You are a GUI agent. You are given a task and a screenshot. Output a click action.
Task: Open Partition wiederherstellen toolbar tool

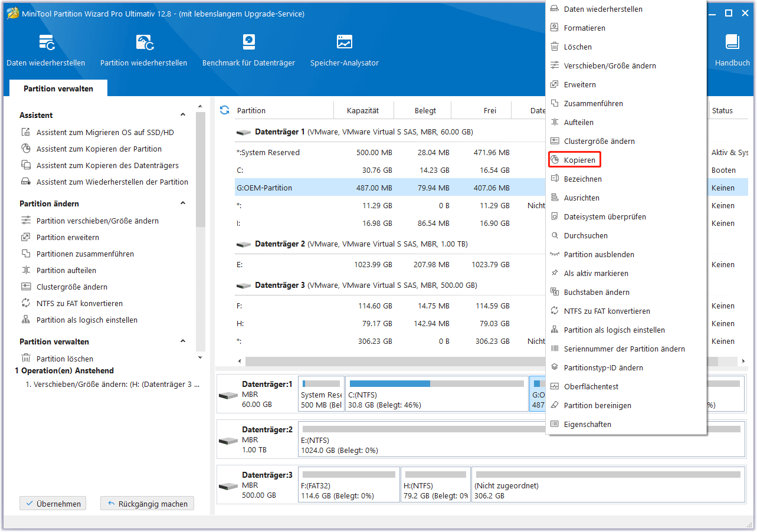coord(144,50)
